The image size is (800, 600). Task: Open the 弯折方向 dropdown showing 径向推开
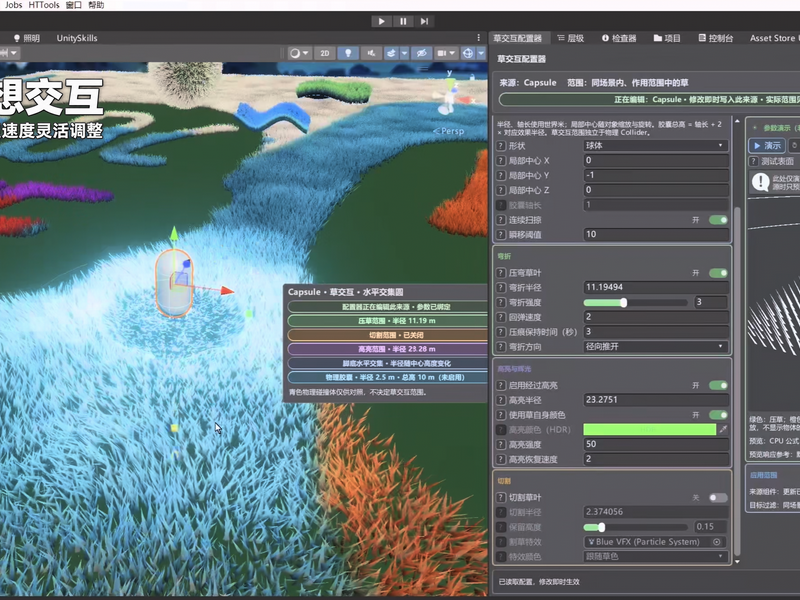(x=656, y=347)
